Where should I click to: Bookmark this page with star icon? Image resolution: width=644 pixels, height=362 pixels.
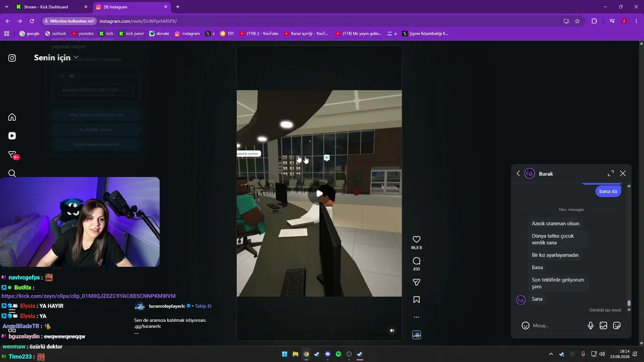(x=577, y=21)
